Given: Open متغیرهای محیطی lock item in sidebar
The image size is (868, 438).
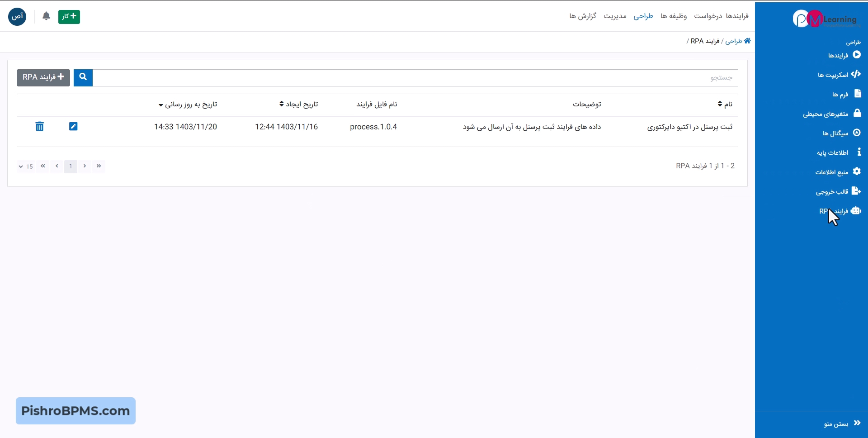Looking at the screenshot, I should (831, 114).
